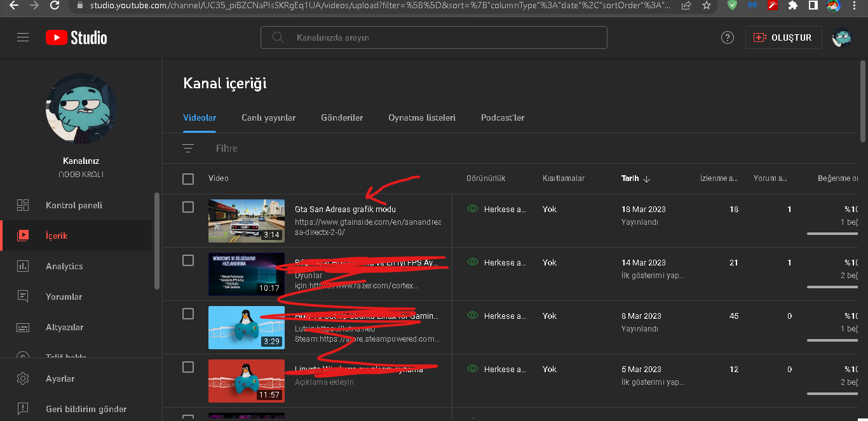Click the red extension icon in toolbar
868x421 pixels.
772,5
